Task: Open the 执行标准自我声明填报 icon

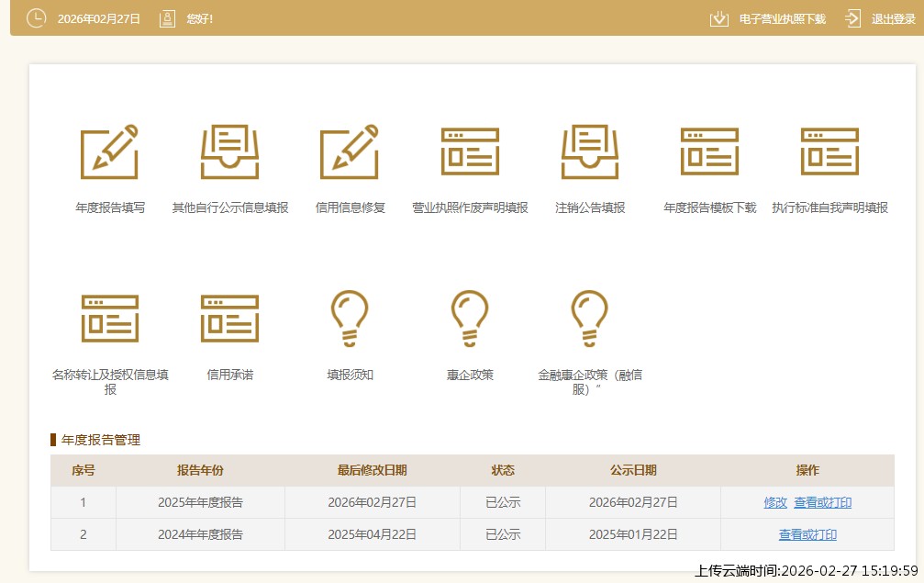Action: 829,152
